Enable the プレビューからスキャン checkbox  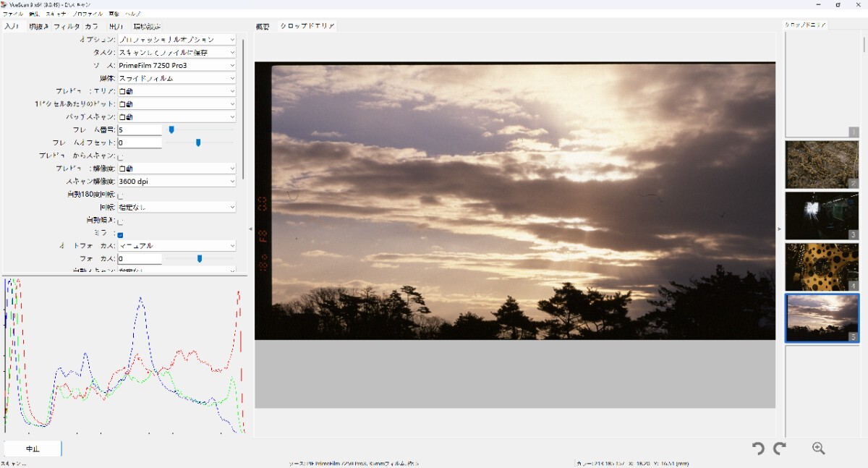[121, 156]
